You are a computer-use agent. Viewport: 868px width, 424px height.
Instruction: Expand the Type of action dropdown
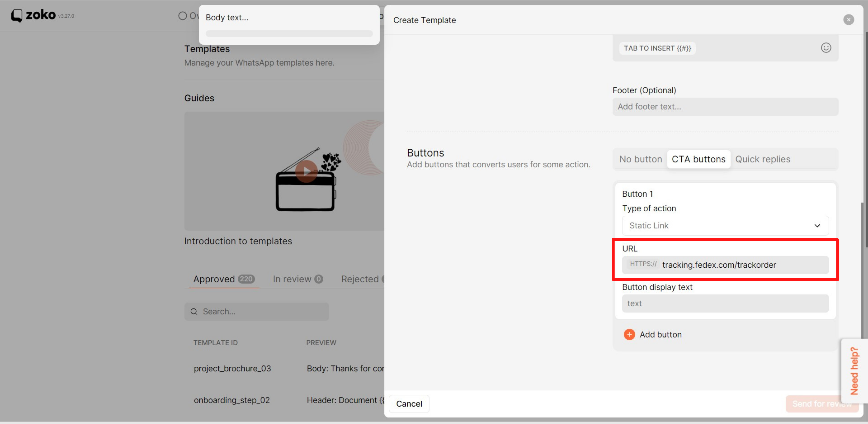coord(725,225)
